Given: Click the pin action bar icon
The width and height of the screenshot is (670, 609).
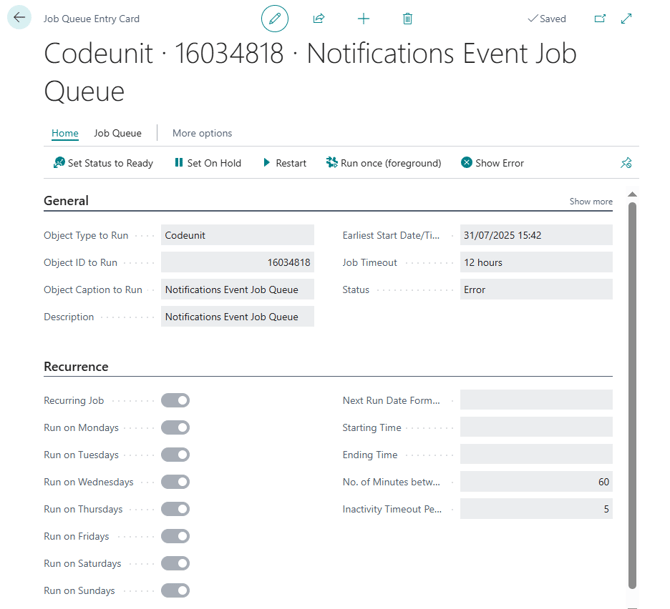Looking at the screenshot, I should point(626,163).
